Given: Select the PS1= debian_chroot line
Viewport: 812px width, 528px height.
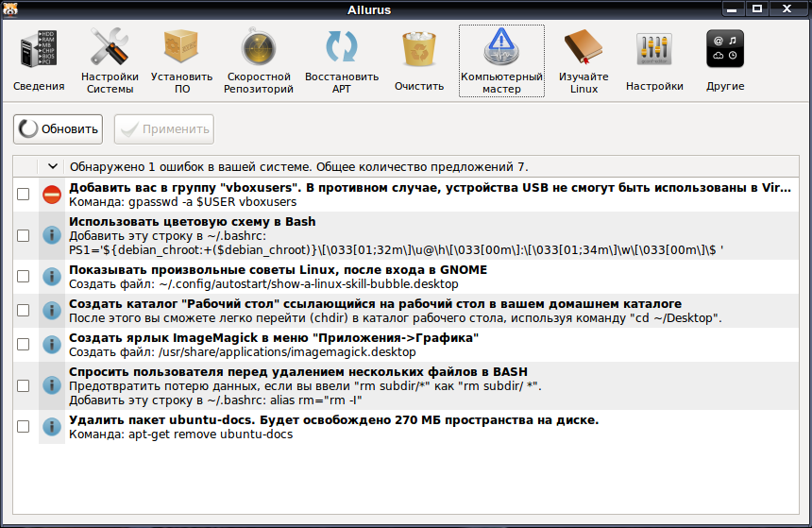Looking at the screenshot, I should (x=397, y=250).
